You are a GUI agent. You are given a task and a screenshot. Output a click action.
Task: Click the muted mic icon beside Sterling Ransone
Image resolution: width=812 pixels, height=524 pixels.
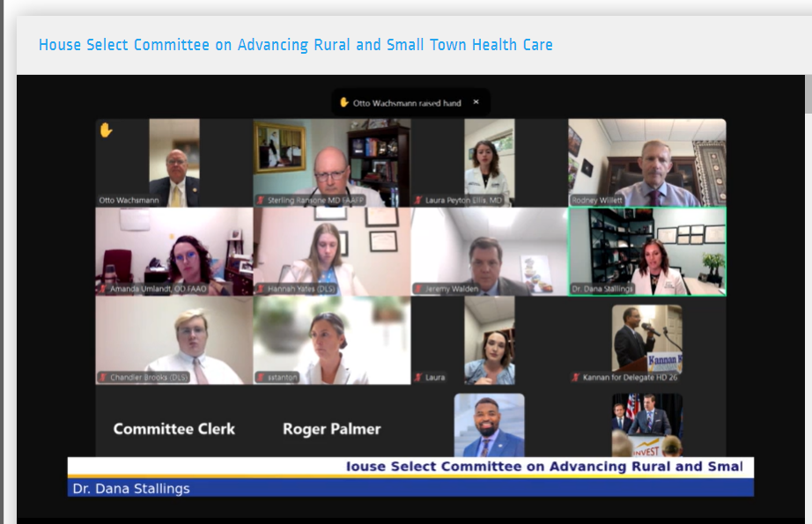tap(261, 201)
